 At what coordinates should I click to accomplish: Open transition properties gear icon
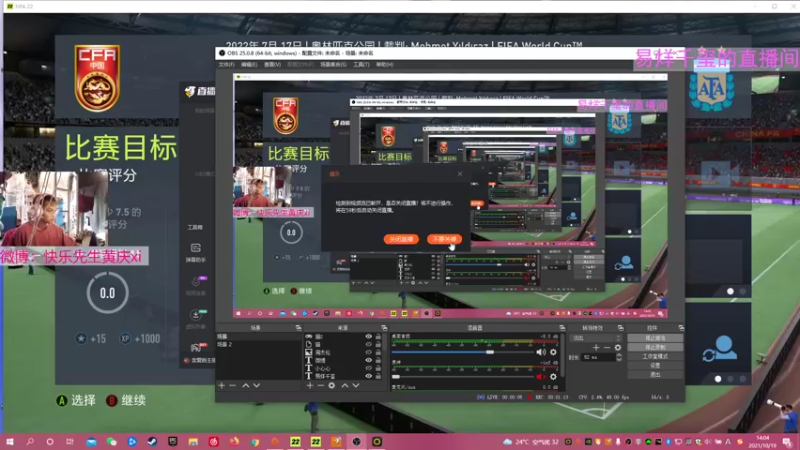(618, 347)
